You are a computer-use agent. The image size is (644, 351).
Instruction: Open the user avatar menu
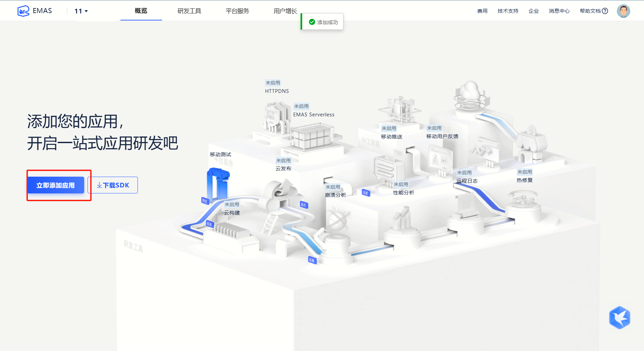click(623, 11)
